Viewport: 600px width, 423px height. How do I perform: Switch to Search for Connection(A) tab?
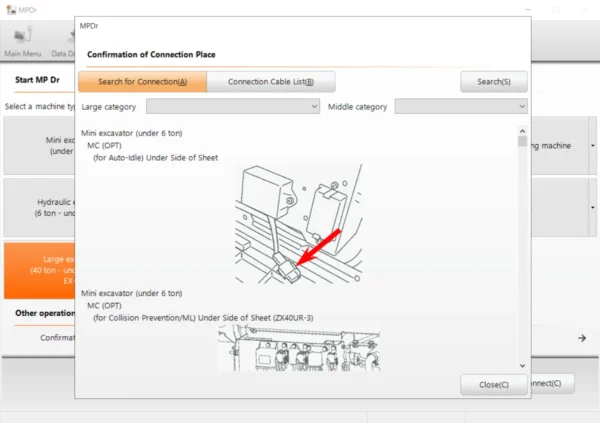142,82
